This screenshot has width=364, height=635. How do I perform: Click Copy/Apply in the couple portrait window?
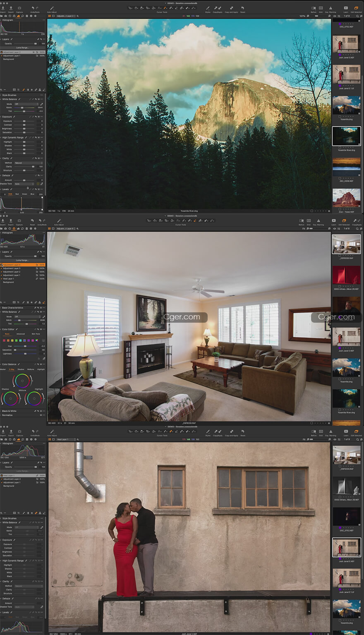(218, 431)
